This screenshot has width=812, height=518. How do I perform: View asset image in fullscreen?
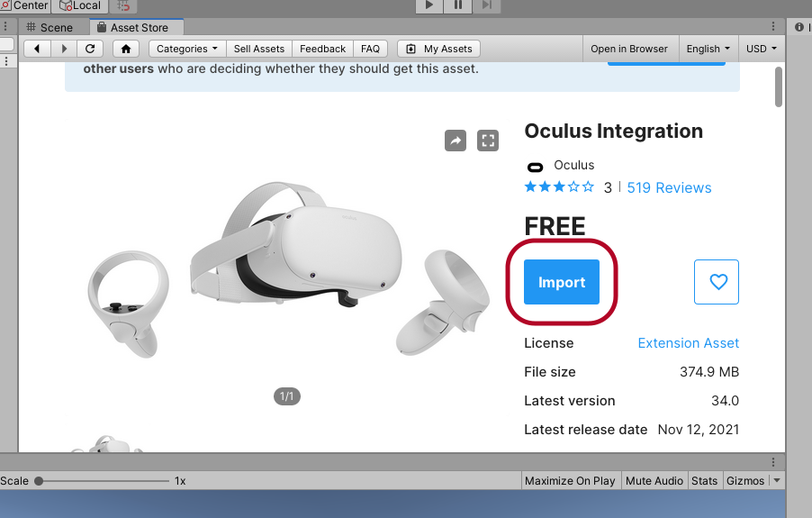click(487, 141)
